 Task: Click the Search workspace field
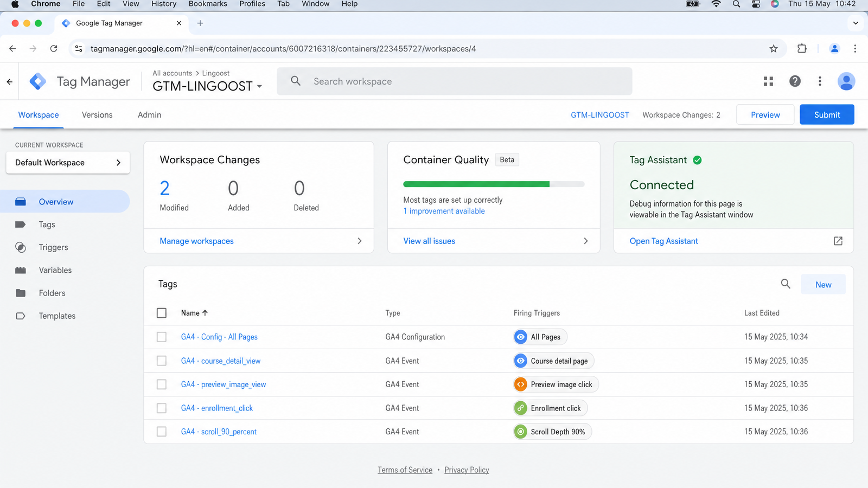(455, 81)
